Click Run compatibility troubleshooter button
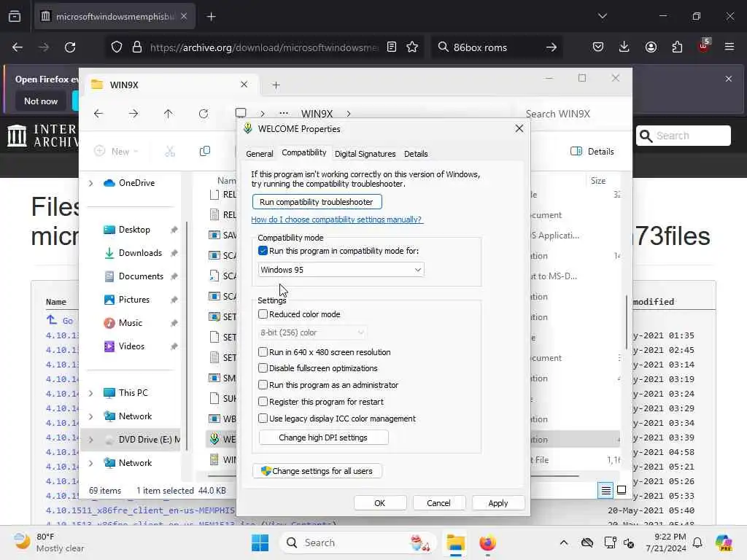This screenshot has height=560, width=747. coord(317,202)
